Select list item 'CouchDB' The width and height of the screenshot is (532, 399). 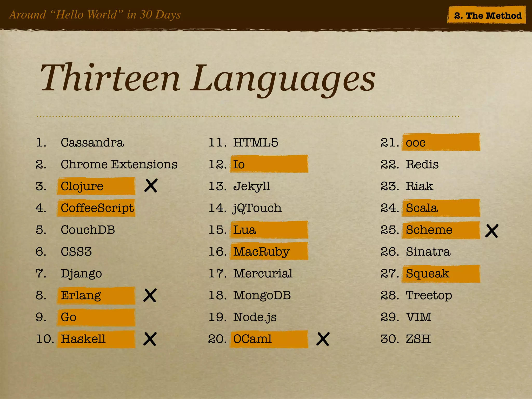click(88, 230)
